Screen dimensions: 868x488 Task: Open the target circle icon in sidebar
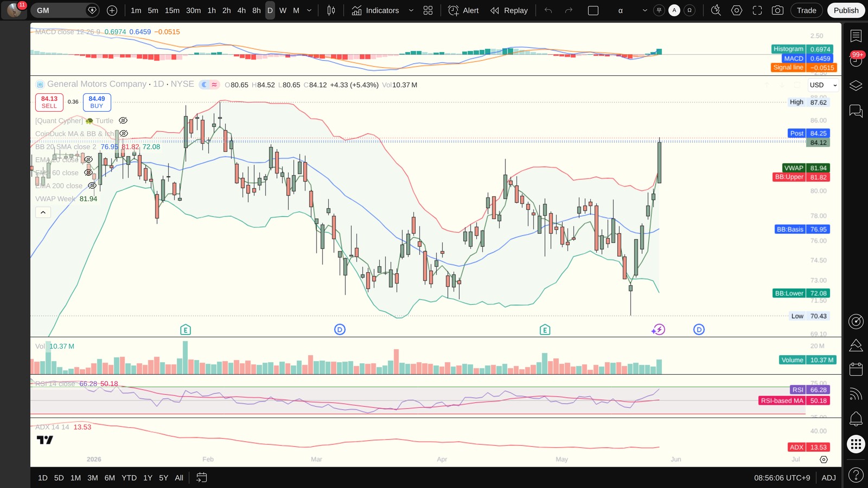856,322
